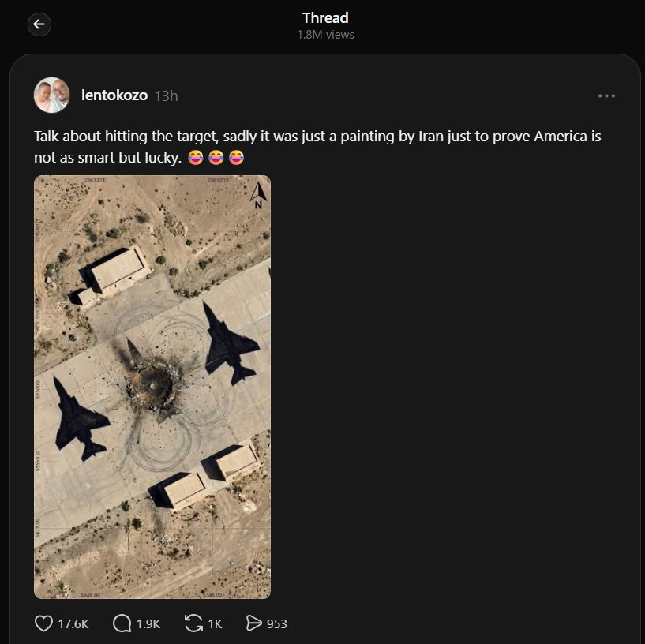This screenshot has width=645, height=644.
Task: Click the 17.6K likes count
Action: pyautogui.click(x=73, y=623)
